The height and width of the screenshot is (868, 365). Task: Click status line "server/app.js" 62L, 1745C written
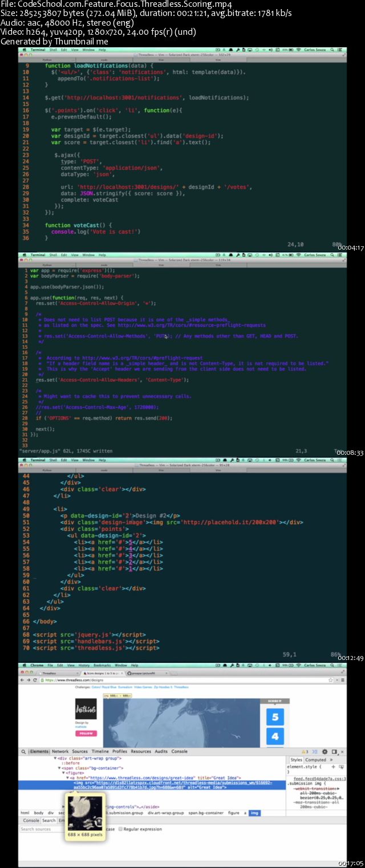(64, 451)
